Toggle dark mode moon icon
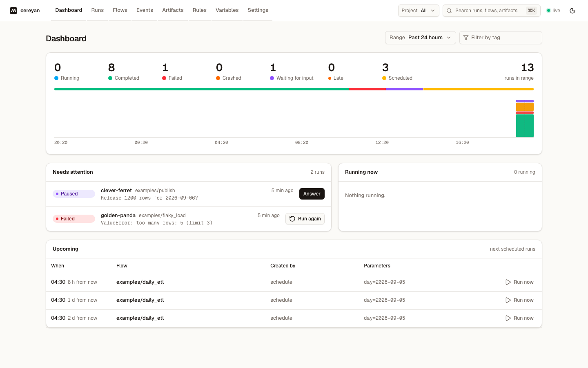Image resolution: width=588 pixels, height=368 pixels. click(572, 11)
